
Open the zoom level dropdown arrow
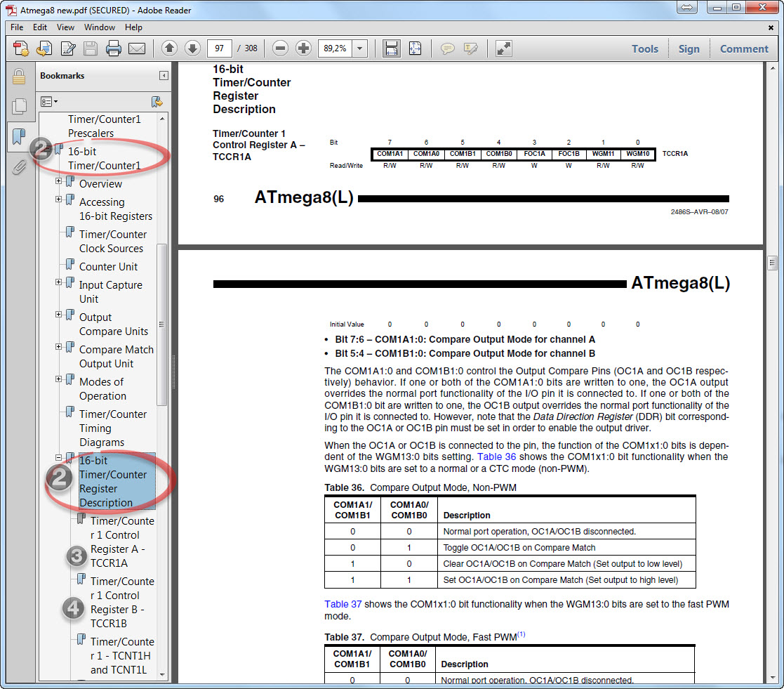coord(359,48)
